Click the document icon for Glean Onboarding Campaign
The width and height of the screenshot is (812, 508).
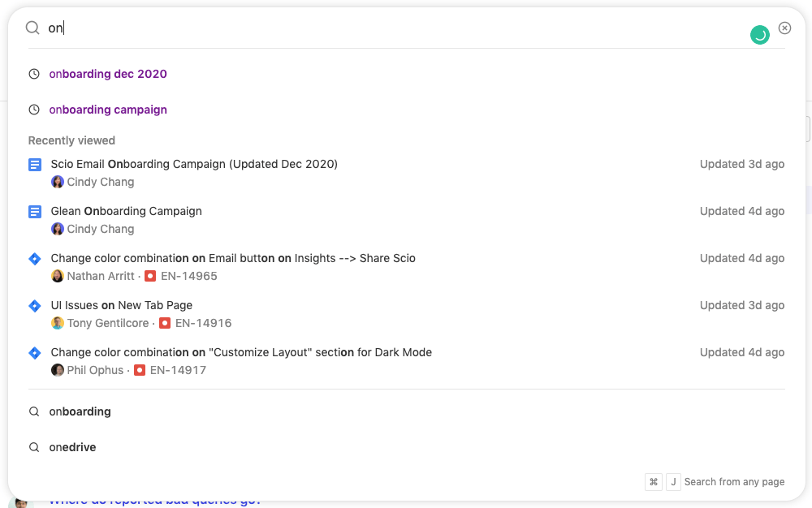tap(35, 212)
